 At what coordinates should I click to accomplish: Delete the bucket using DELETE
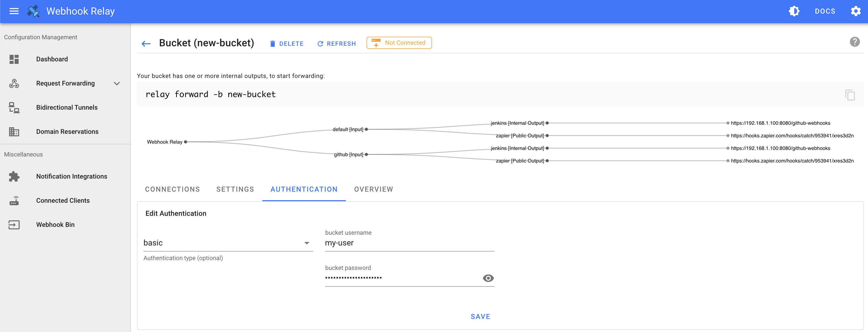click(x=287, y=44)
